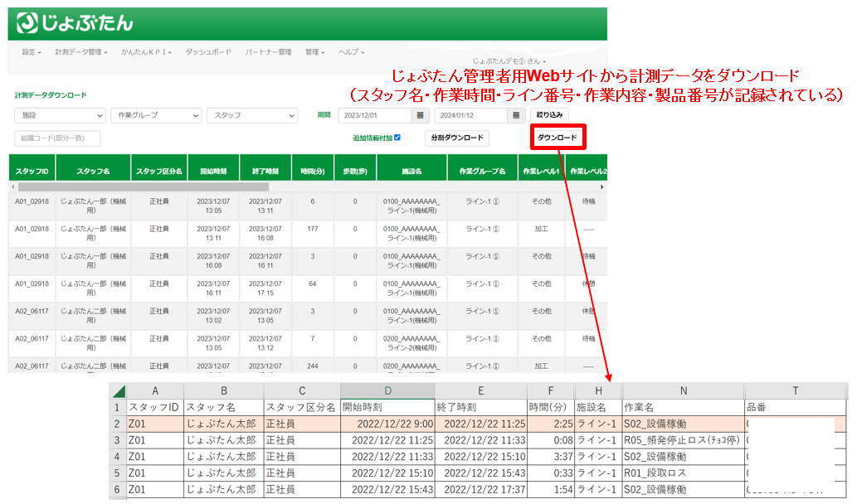
Task: Open the 設定 menu
Action: pos(32,52)
